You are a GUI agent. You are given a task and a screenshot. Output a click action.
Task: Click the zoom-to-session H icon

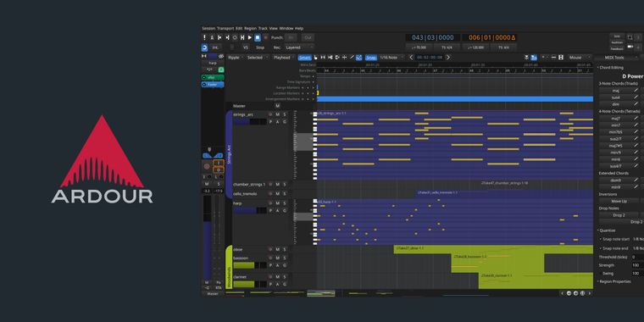(561, 58)
